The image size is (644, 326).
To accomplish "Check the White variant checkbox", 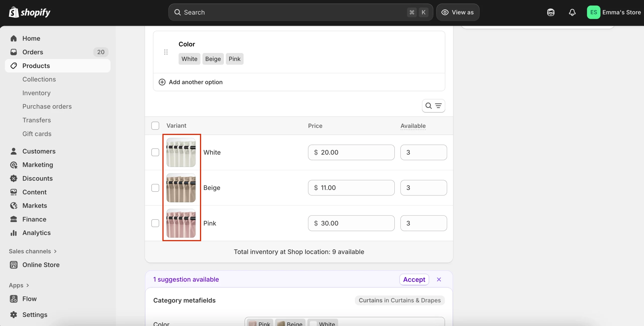I will 155,152.
